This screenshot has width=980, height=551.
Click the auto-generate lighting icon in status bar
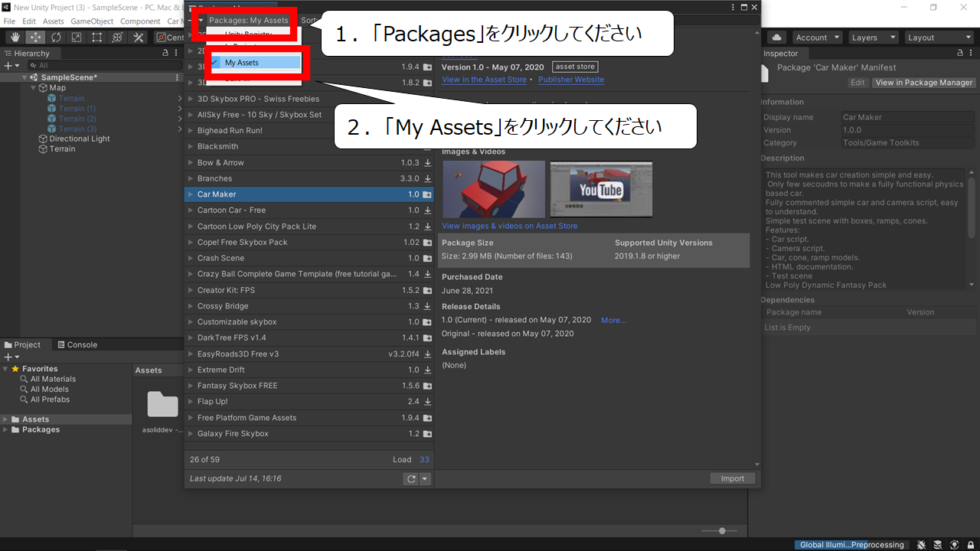pyautogui.click(x=953, y=545)
